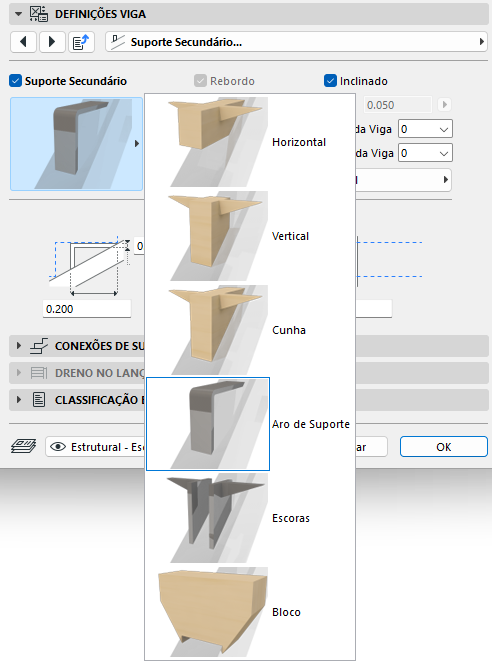Click the page list icon with blue arrow
The height and width of the screenshot is (667, 492).
tap(81, 42)
